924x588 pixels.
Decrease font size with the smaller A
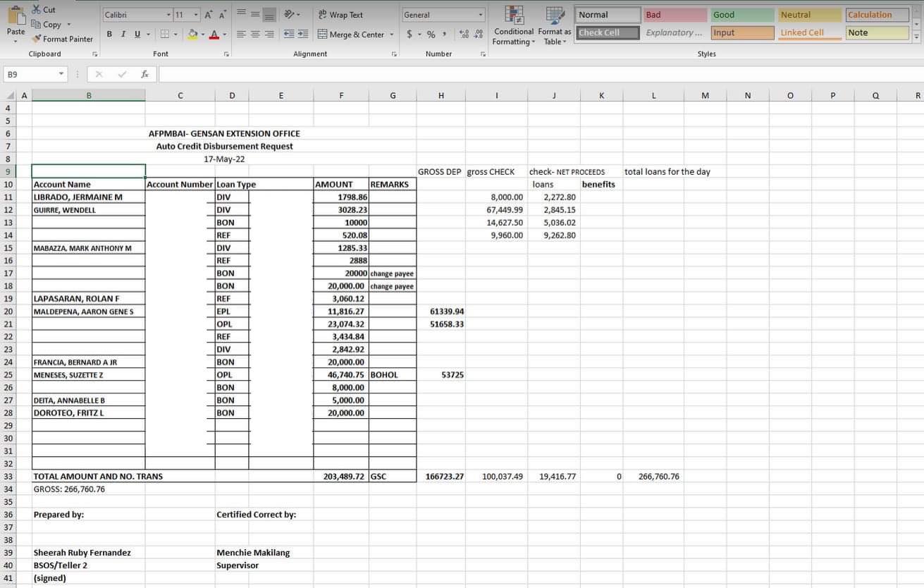[222, 15]
